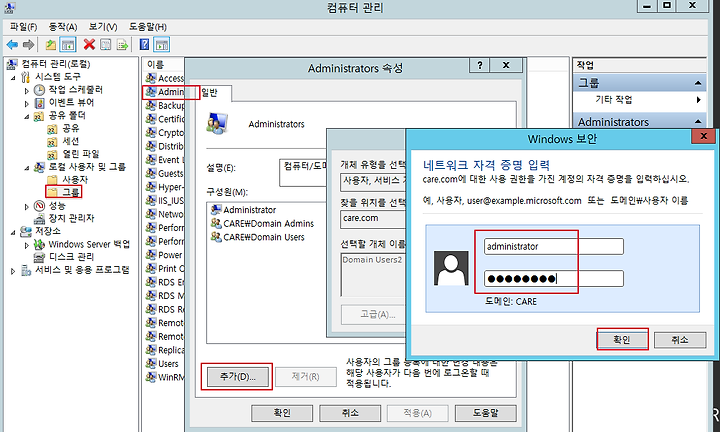Click 취소 in Windows 보안 dialog

[x=680, y=340]
